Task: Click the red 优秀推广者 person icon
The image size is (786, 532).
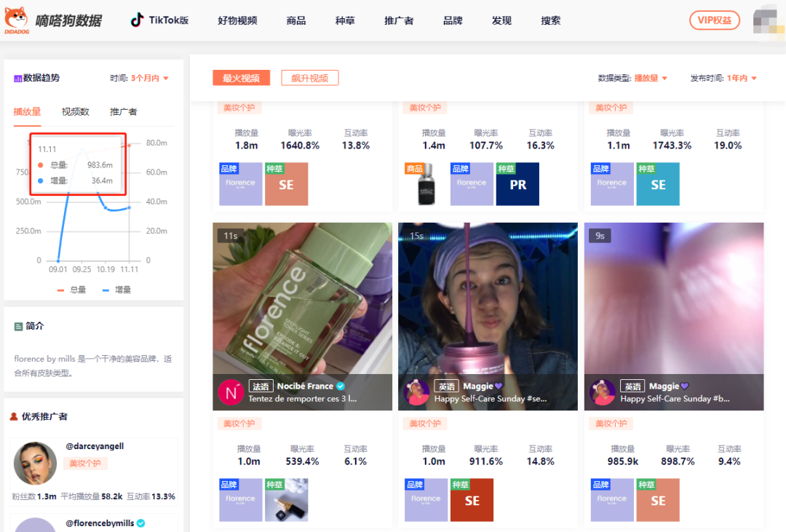Action: [x=14, y=416]
